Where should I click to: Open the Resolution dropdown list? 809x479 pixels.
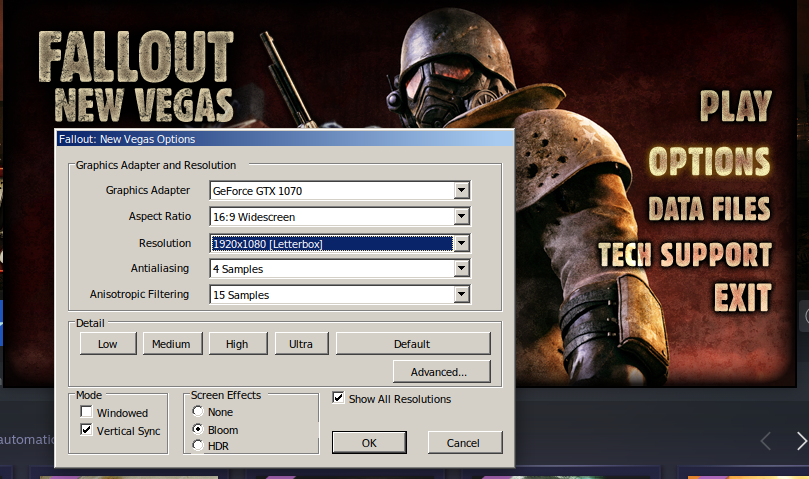(461, 243)
